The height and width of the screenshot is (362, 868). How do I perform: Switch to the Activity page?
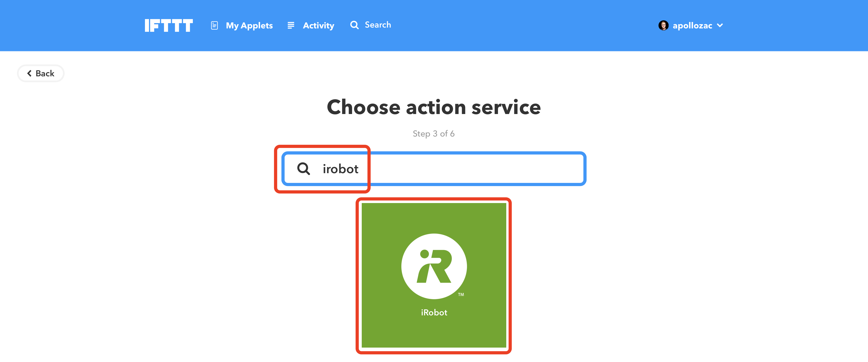pos(319,25)
